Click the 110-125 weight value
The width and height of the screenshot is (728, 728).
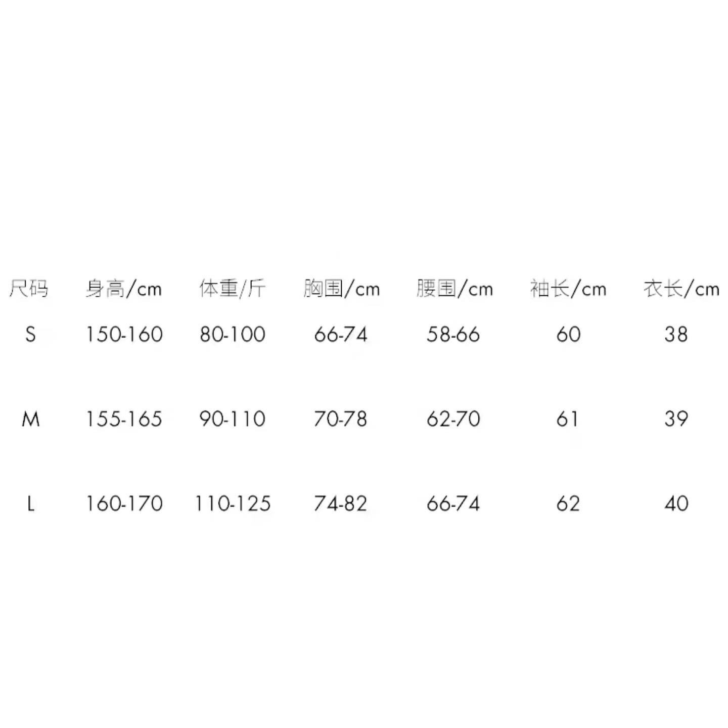coord(233,504)
